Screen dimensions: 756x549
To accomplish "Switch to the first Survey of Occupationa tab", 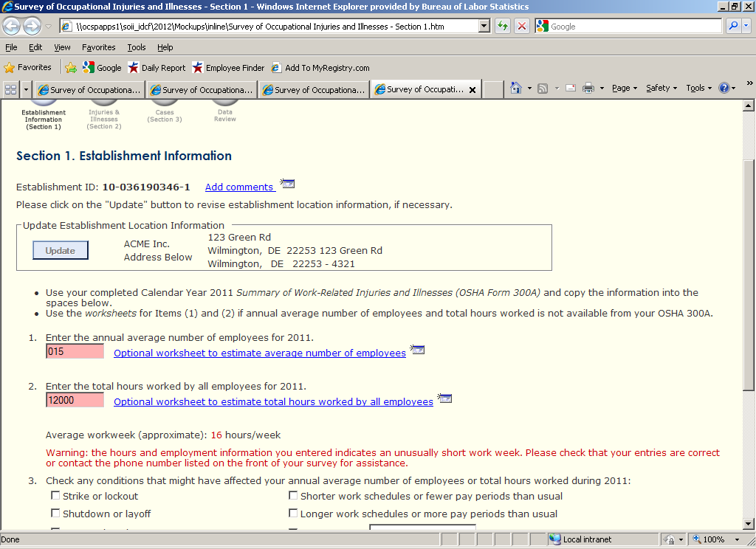I will tap(89, 90).
